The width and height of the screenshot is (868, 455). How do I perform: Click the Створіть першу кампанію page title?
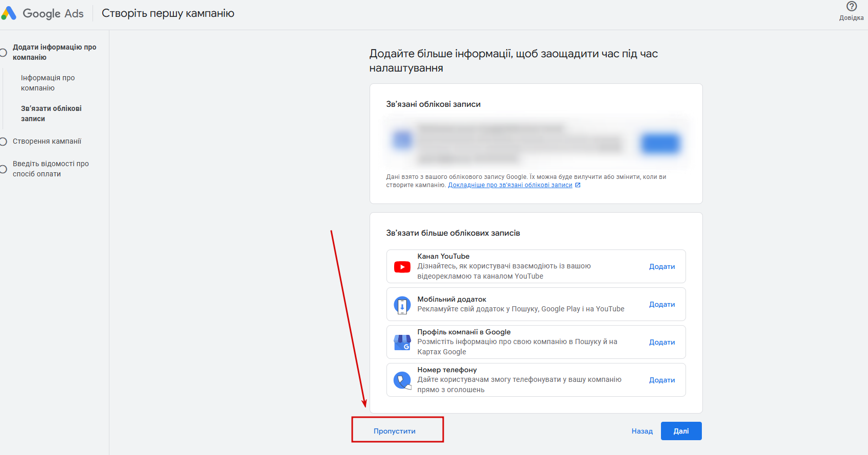(168, 13)
